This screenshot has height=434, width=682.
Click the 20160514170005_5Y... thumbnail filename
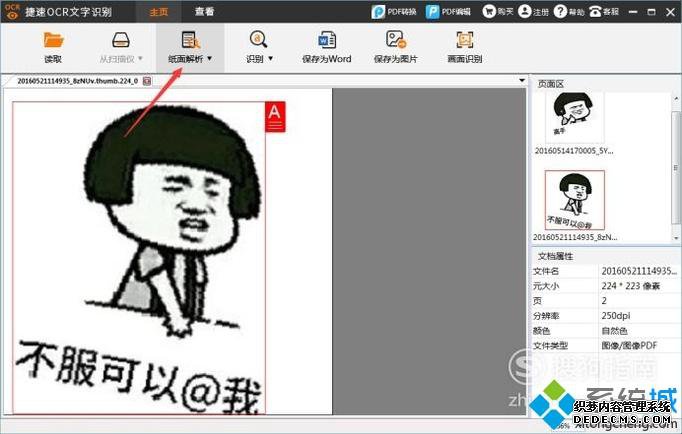(574, 151)
